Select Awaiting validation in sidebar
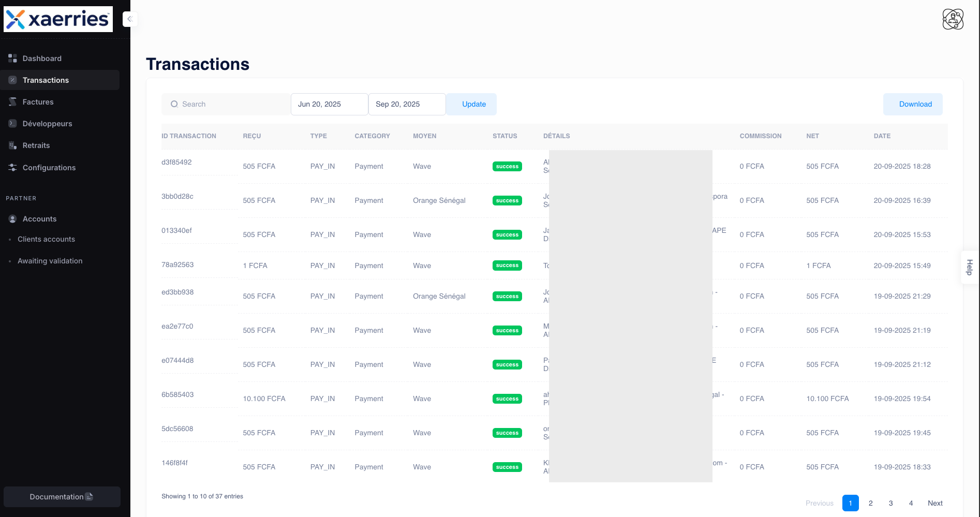980x517 pixels. pyautogui.click(x=50, y=261)
